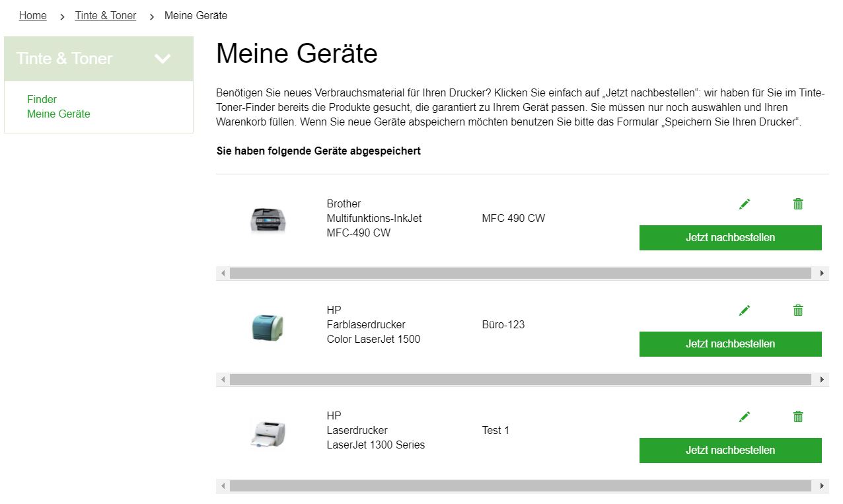Click the horizontal scrollbar thumb under Brother device

(521, 273)
